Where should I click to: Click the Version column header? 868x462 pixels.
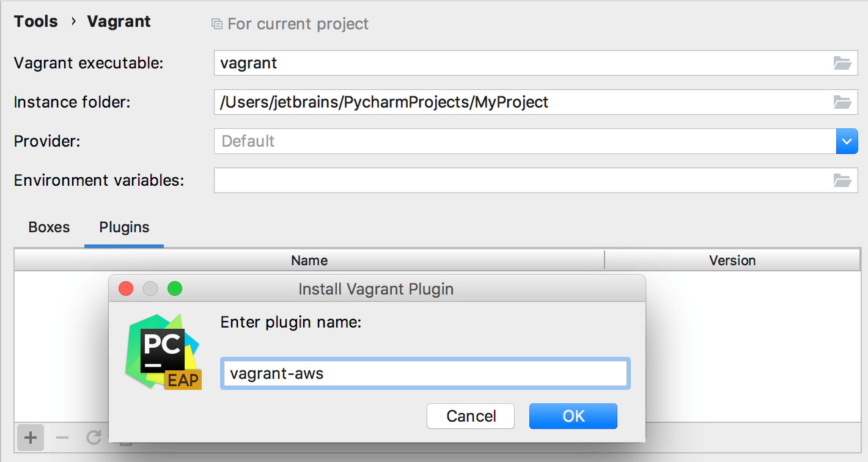coord(732,260)
